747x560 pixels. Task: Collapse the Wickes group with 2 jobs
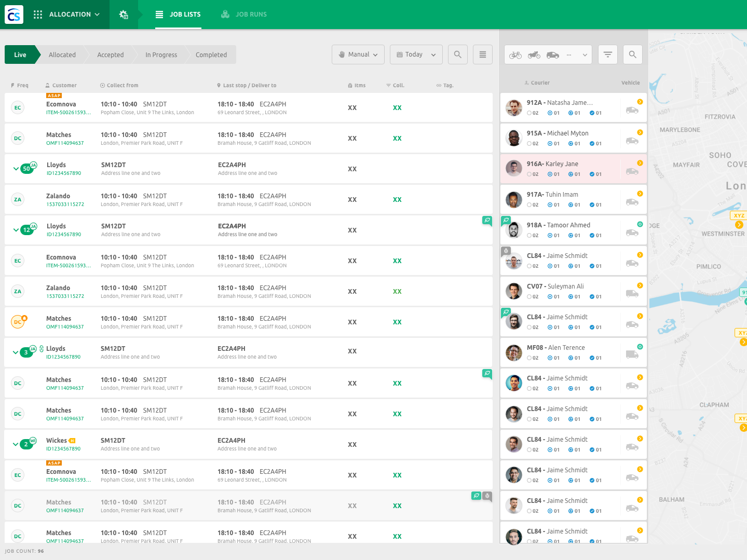(16, 444)
